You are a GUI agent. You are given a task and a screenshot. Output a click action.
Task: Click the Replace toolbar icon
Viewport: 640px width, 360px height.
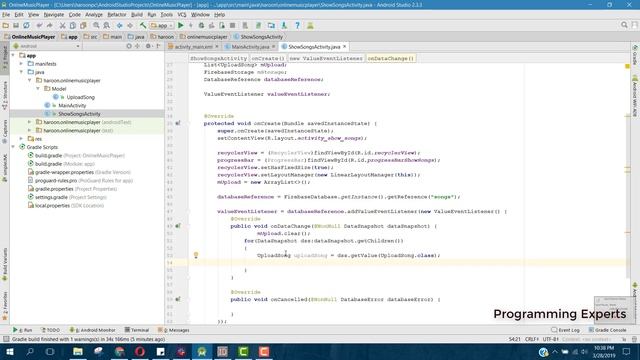(107, 25)
